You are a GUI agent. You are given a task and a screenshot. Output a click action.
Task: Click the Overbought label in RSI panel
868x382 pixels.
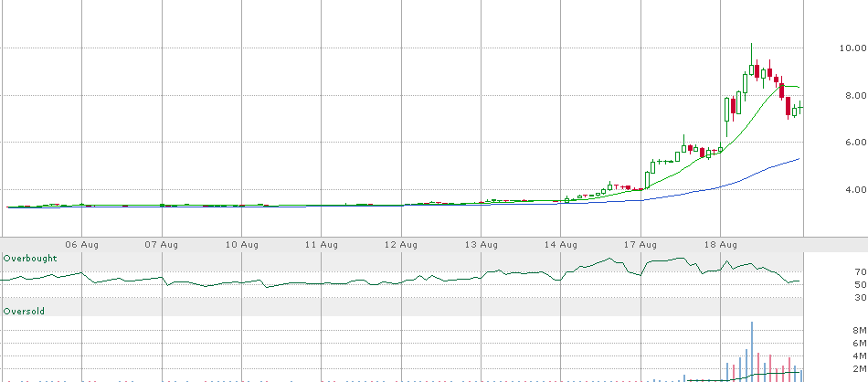coord(30,258)
